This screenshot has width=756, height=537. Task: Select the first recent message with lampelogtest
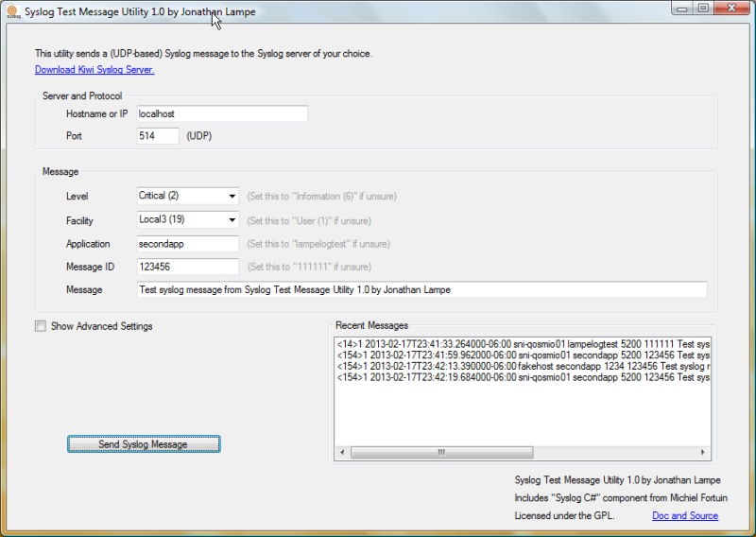click(x=523, y=344)
